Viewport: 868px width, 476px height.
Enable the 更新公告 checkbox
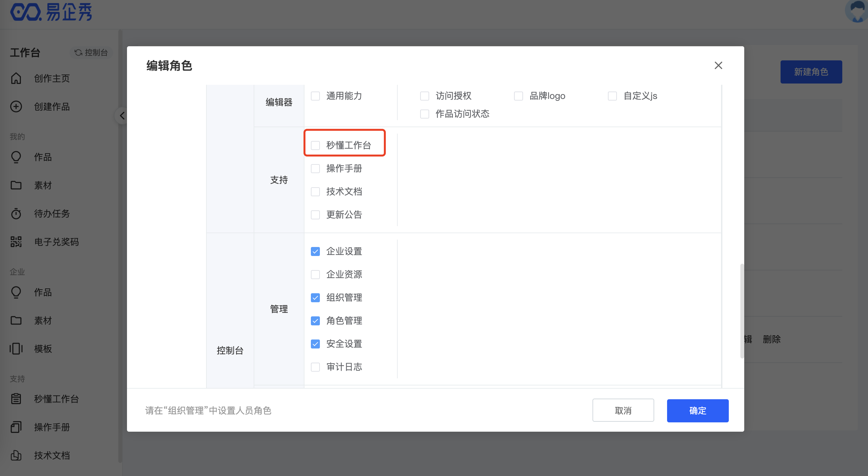[x=315, y=215]
